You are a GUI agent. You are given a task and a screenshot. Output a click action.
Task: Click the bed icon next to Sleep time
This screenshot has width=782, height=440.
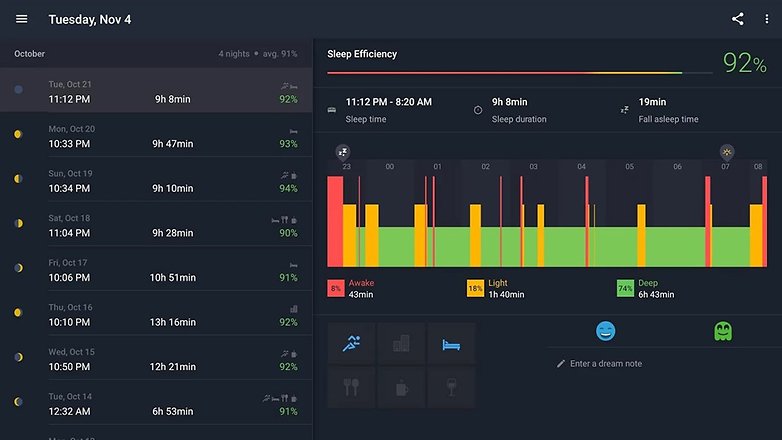332,110
